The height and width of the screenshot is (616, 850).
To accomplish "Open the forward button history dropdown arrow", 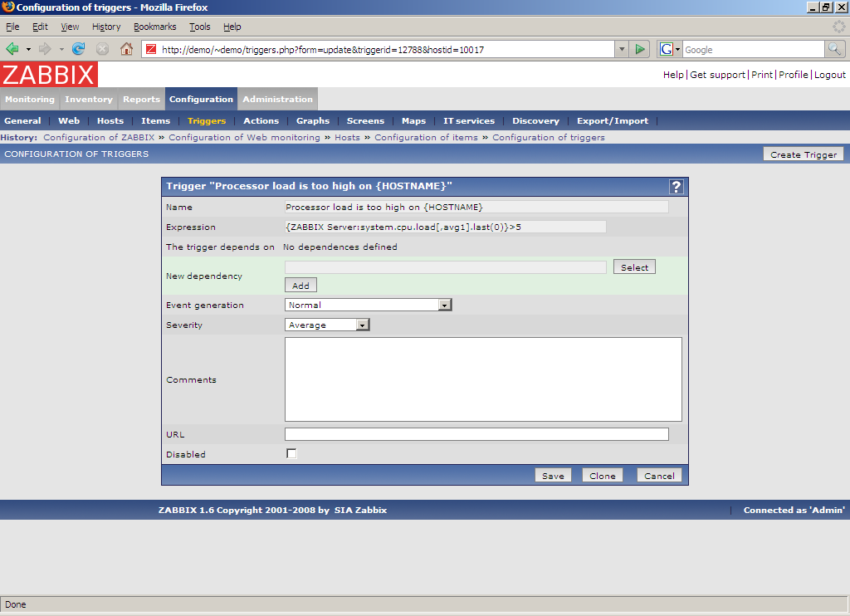I will point(61,49).
